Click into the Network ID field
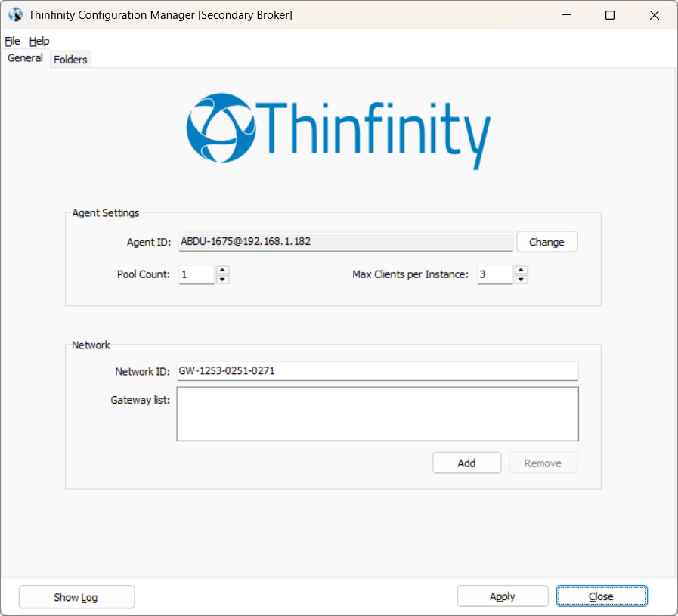Screen dimensions: 678x616 (x=376, y=371)
